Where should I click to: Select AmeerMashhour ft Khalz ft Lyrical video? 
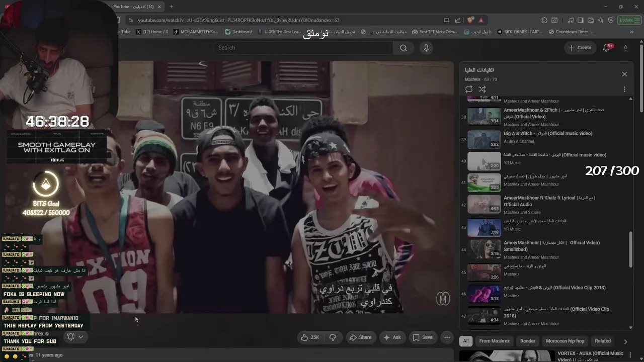pos(548,205)
